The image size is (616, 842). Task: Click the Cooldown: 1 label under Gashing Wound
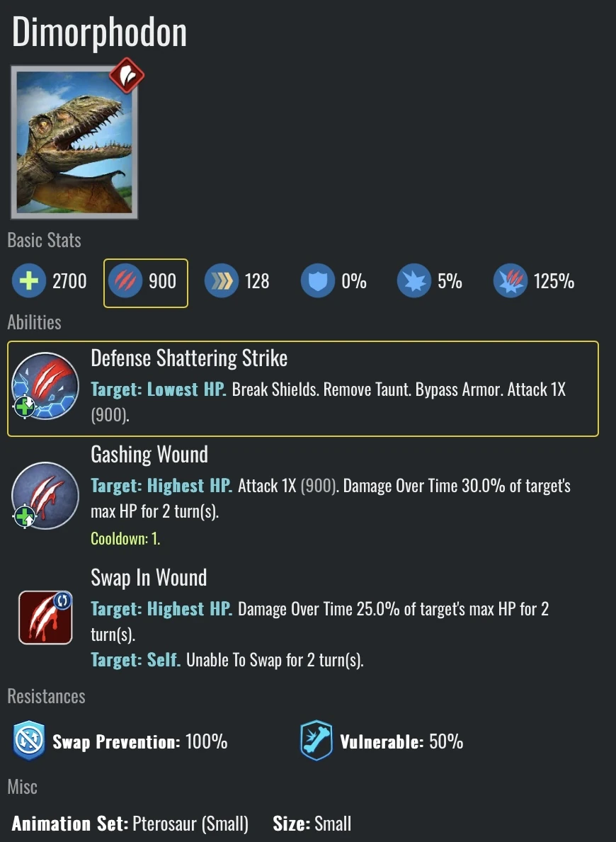[x=125, y=538]
